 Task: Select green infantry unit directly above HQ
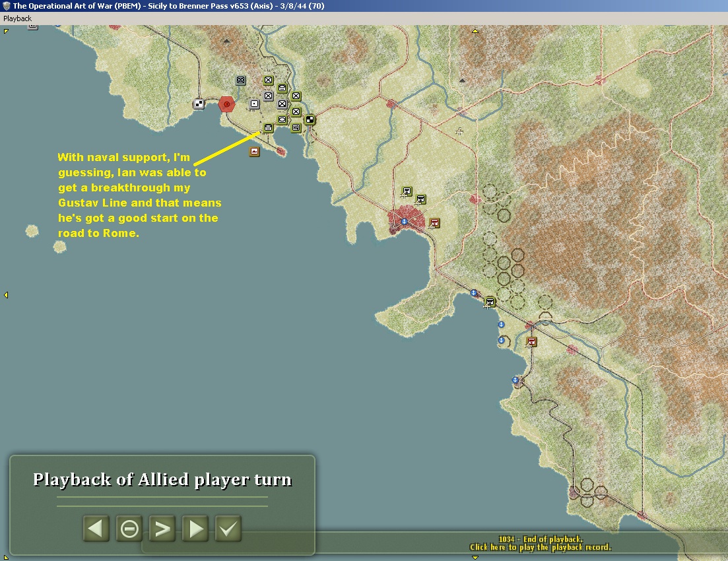[296, 112]
